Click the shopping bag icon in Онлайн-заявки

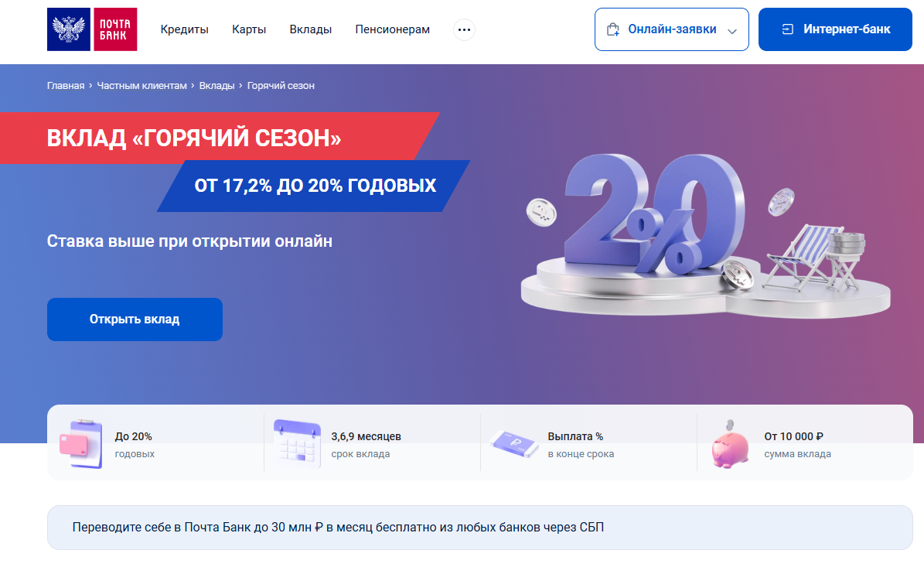tap(613, 29)
